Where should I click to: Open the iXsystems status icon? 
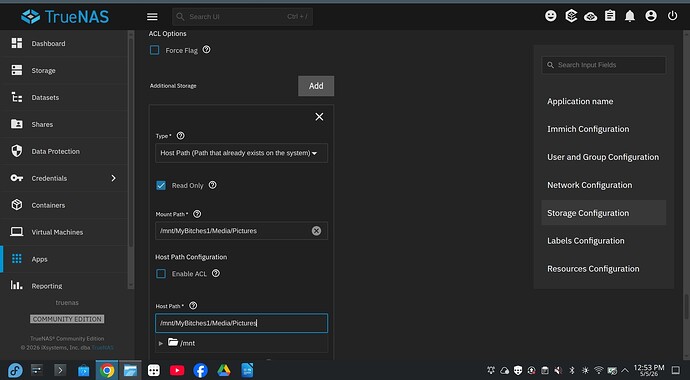[x=571, y=16]
